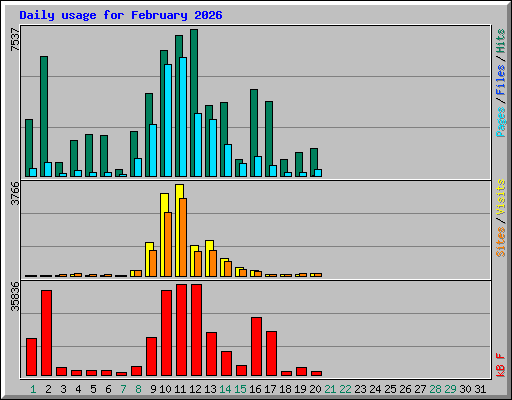Click day 20 on the x-axis
Image resolution: width=512 pixels, height=400 pixels.
(x=315, y=389)
